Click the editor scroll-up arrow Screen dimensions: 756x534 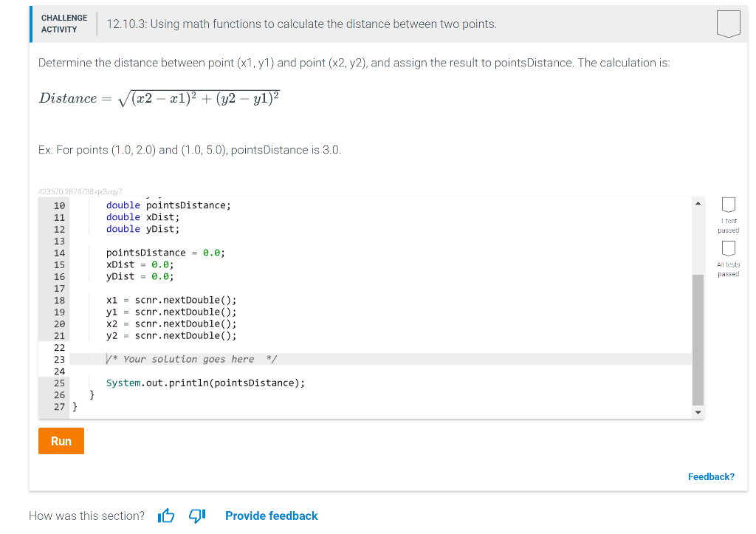[x=698, y=202]
